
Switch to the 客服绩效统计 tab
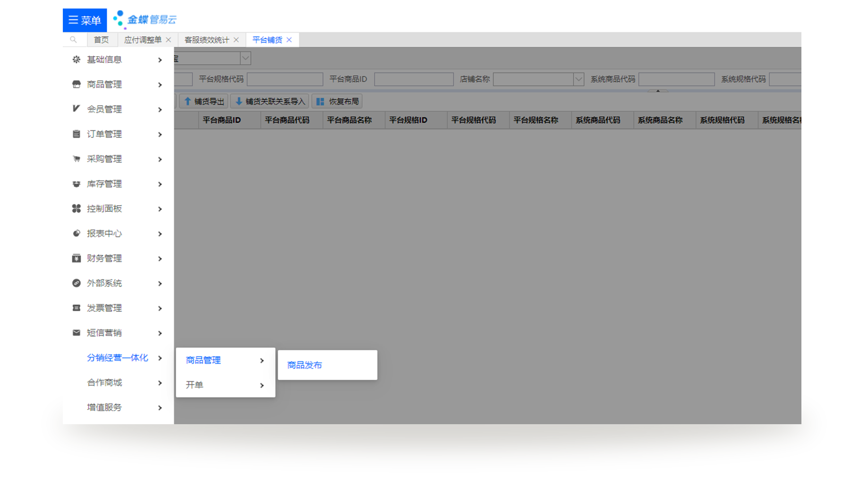click(x=206, y=40)
